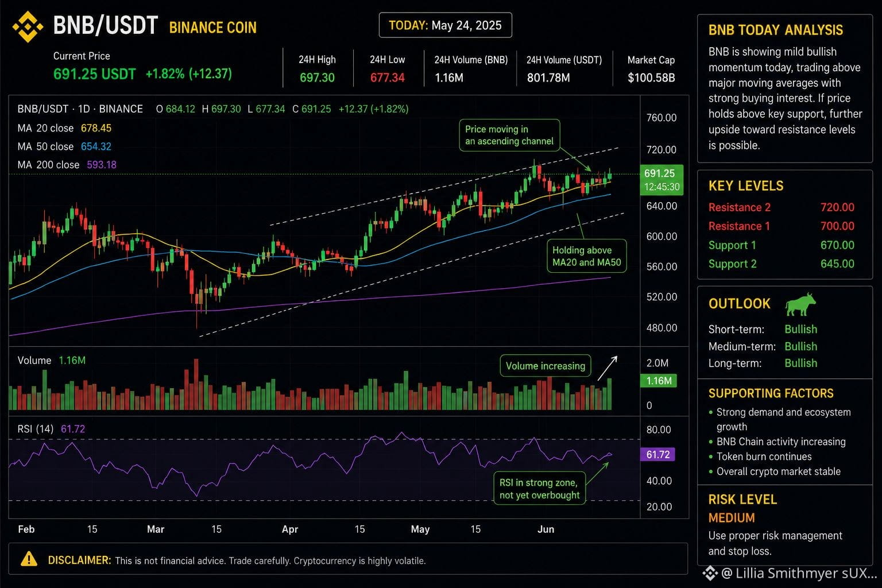Screen dimensions: 882x588
Task: Click the BNB TODAY ANALYSIS heading
Action: click(776, 30)
